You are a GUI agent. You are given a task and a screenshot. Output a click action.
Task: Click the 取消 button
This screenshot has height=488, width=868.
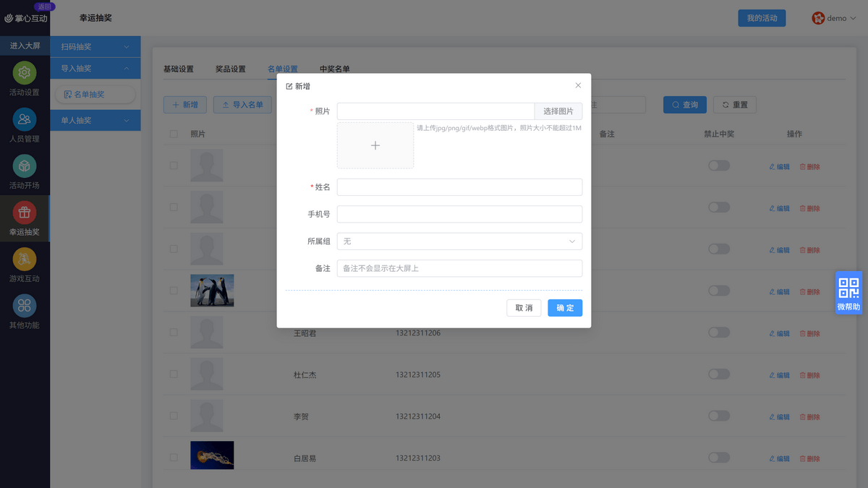click(524, 308)
